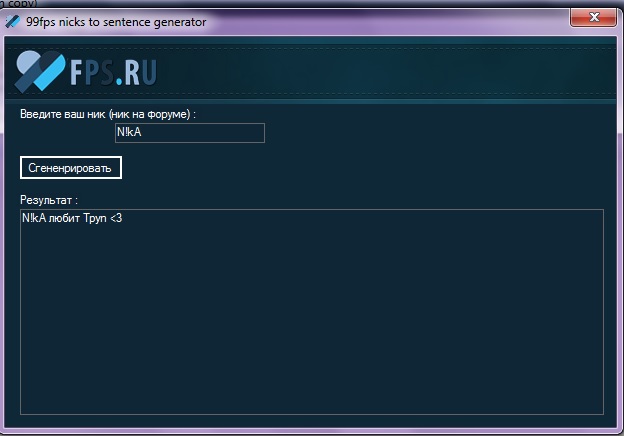
Task: Click the 'Результат :' label
Action: tap(49, 200)
